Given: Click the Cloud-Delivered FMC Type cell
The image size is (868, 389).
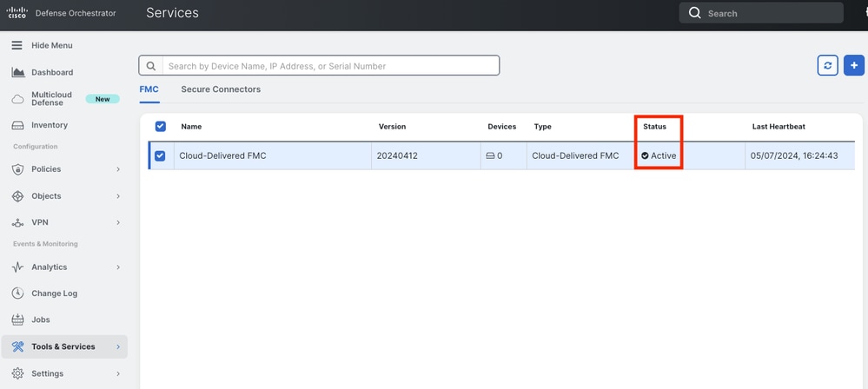Looking at the screenshot, I should point(575,156).
